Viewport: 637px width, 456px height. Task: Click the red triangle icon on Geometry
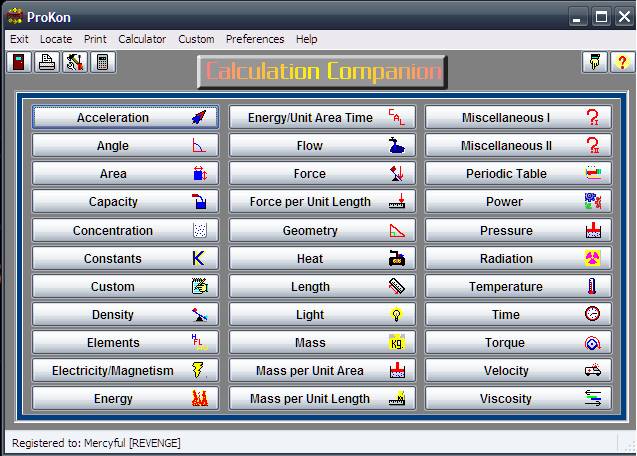click(397, 230)
